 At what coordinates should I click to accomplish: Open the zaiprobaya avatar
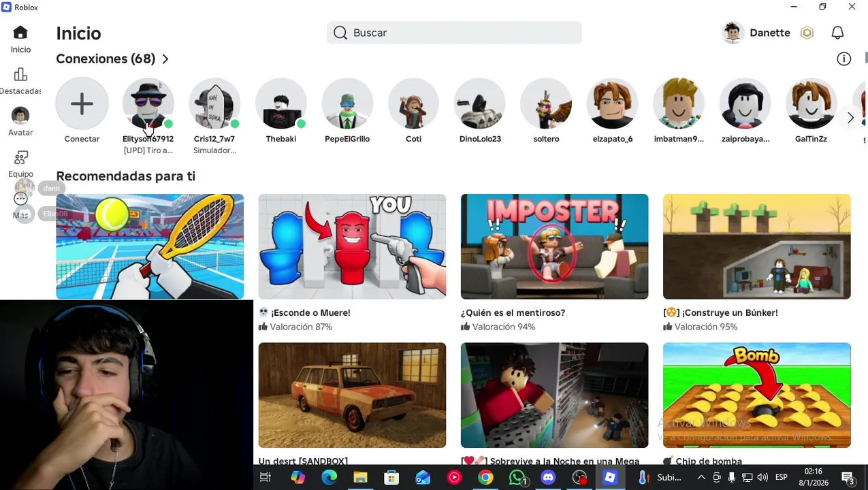745,104
